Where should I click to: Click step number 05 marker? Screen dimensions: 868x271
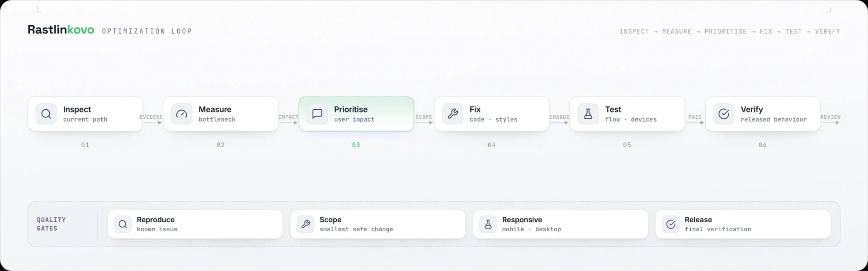(627, 145)
